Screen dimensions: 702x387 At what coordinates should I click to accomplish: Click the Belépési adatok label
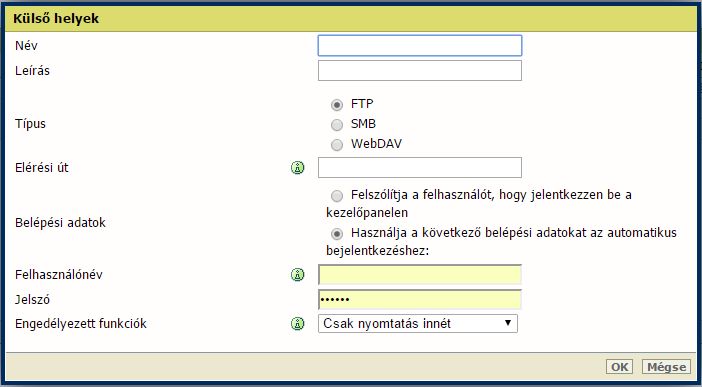click(x=60, y=223)
